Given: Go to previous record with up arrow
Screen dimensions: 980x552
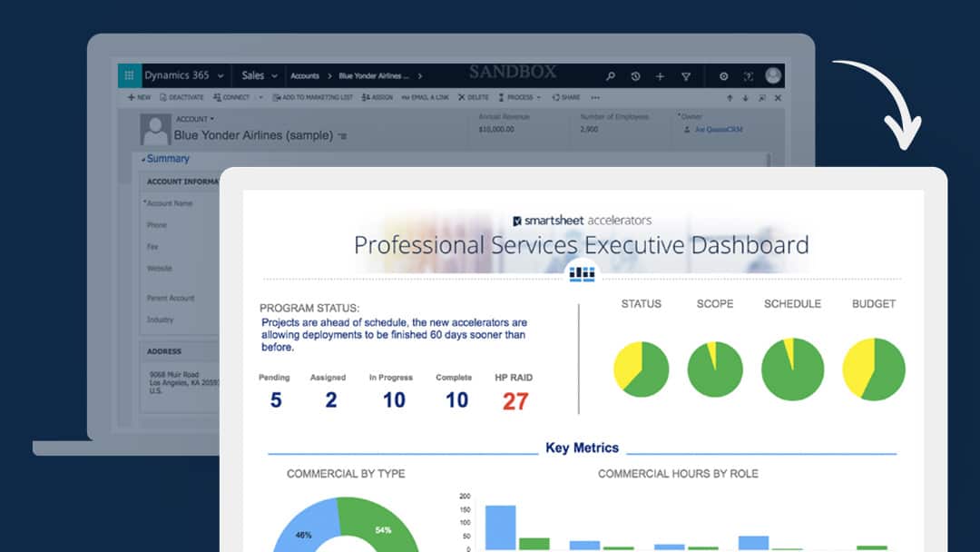Looking at the screenshot, I should (729, 98).
